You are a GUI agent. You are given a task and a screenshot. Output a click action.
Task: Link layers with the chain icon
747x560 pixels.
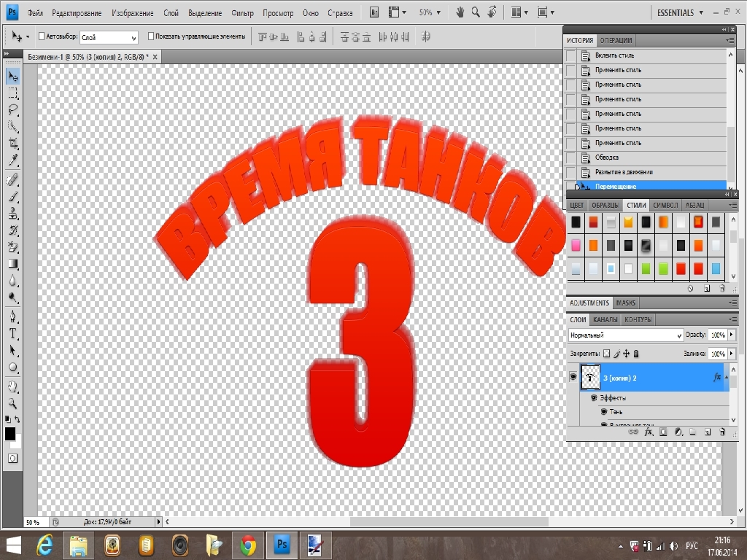click(x=632, y=432)
